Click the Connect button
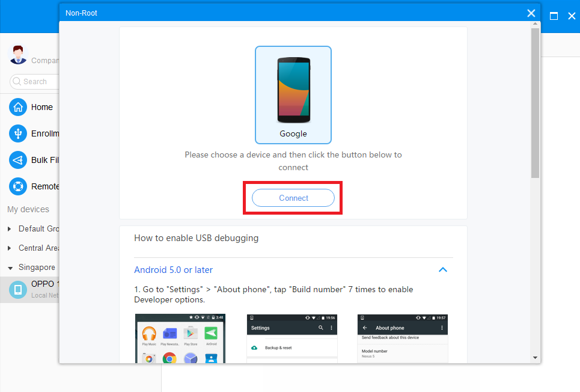Image resolution: width=580 pixels, height=392 pixels. 293,198
